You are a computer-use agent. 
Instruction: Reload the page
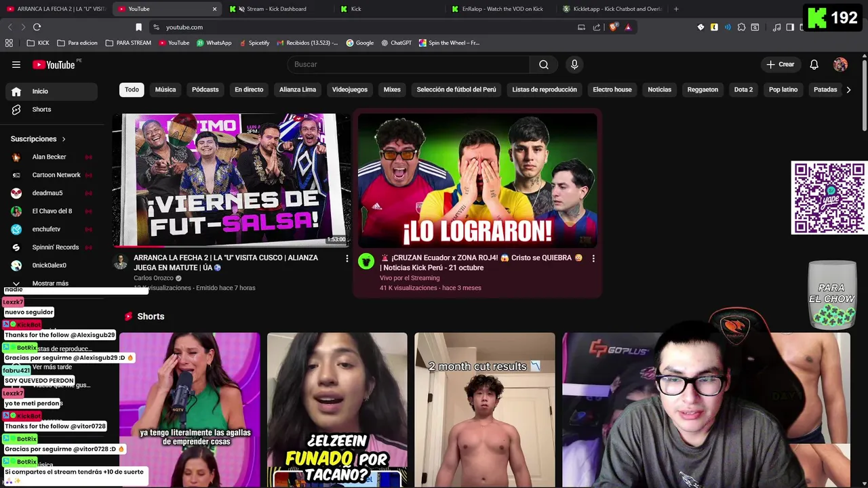tap(37, 27)
